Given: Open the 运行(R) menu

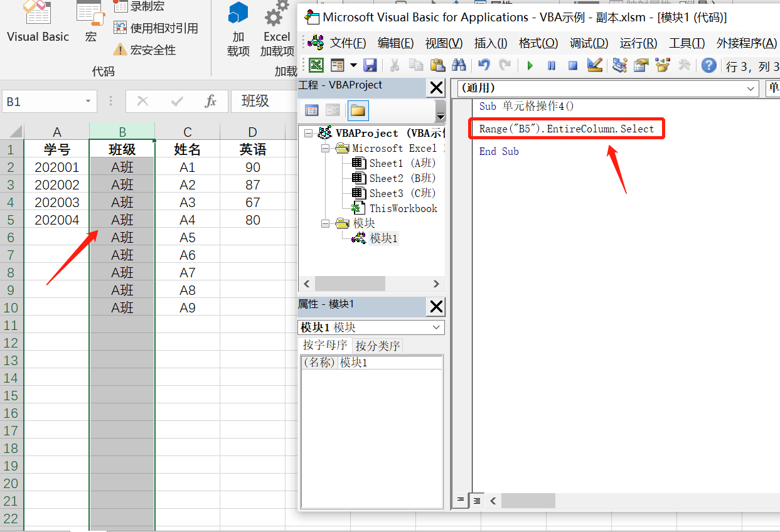Looking at the screenshot, I should 638,43.
